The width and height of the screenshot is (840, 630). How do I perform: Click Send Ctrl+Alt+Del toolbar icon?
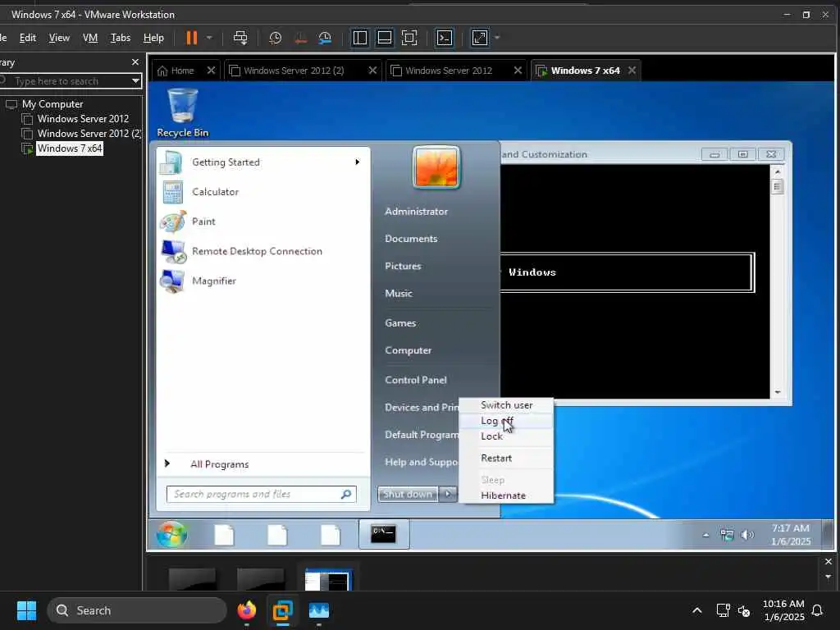[x=240, y=38]
